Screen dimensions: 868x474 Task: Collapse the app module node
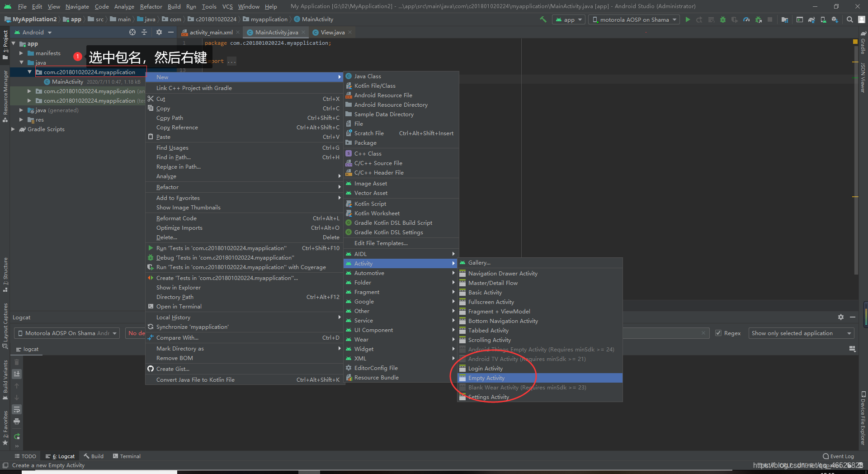13,44
